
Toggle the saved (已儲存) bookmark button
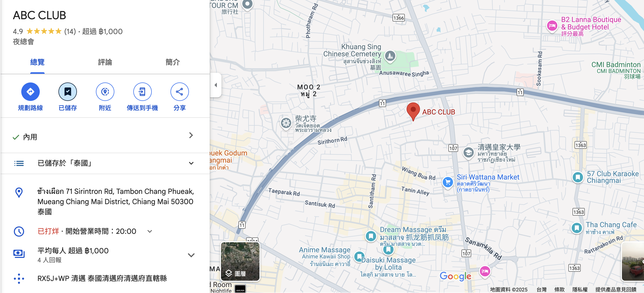pyautogui.click(x=68, y=92)
